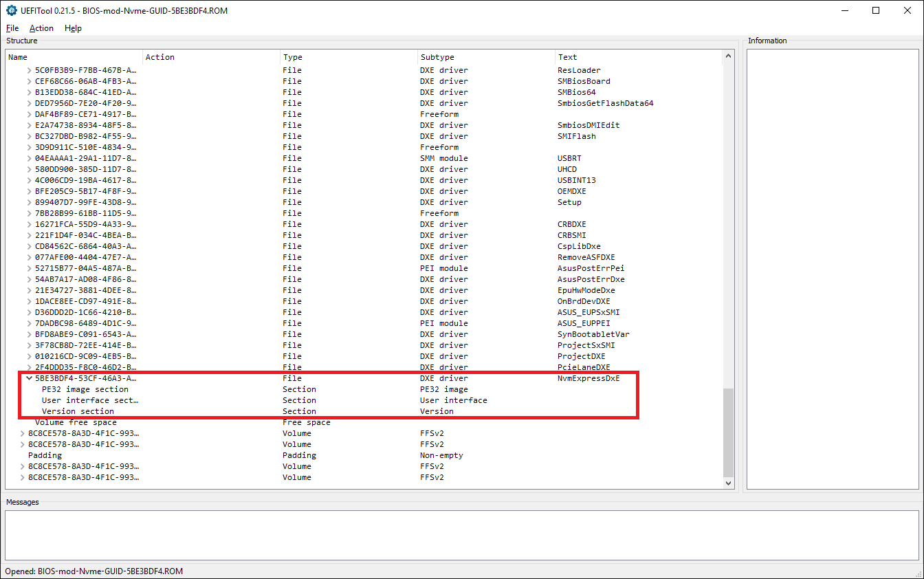This screenshot has height=579, width=924.
Task: Collapse the 5BE3BDF4-53CF-46A3 NvmExpressDxE file
Action: (29, 378)
